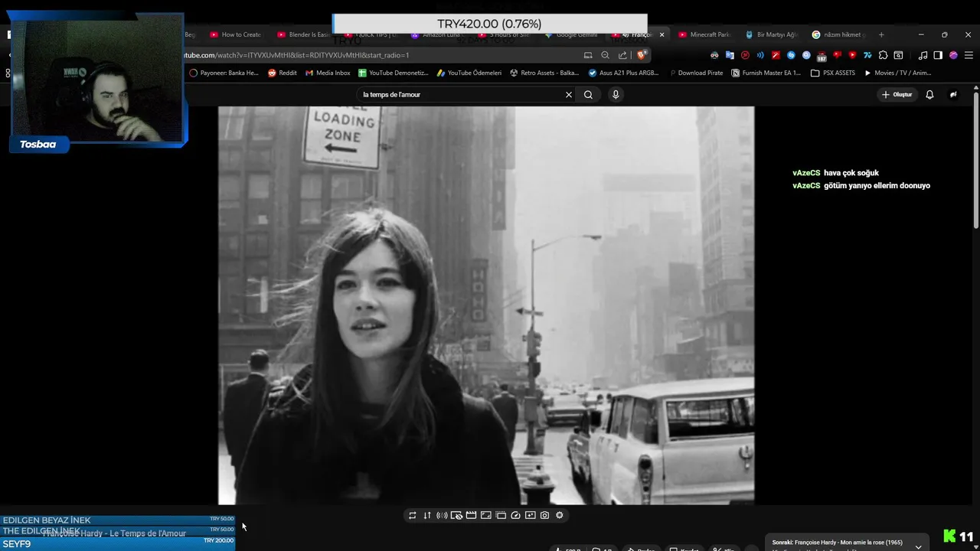This screenshot has width=980, height=551.
Task: Click the music note media control icon
Action: 923,55
